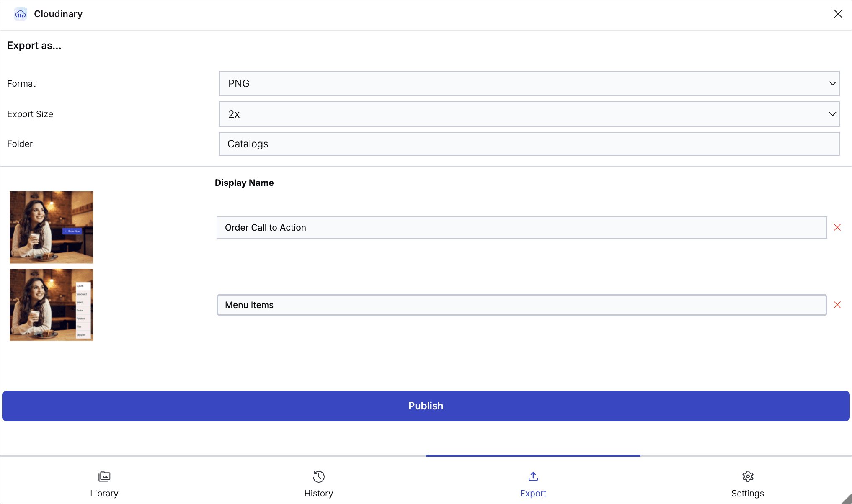Expand Format dropdown chevron arrow

832,84
